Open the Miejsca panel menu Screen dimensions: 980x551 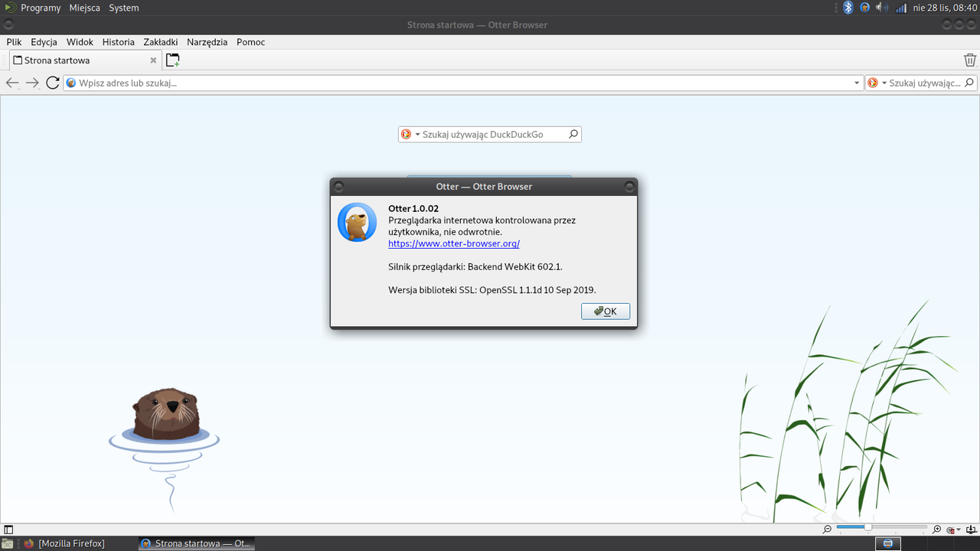point(84,8)
